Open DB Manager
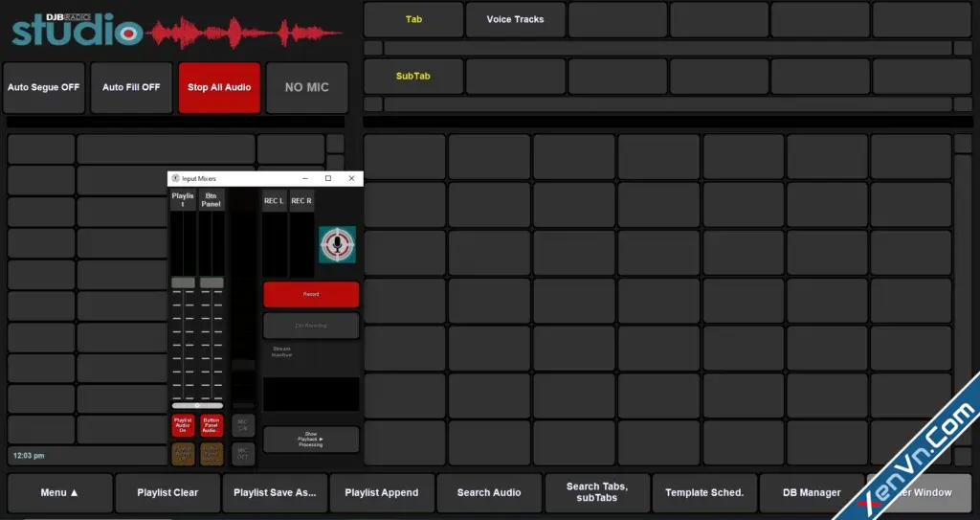The image size is (980, 520). point(812,492)
